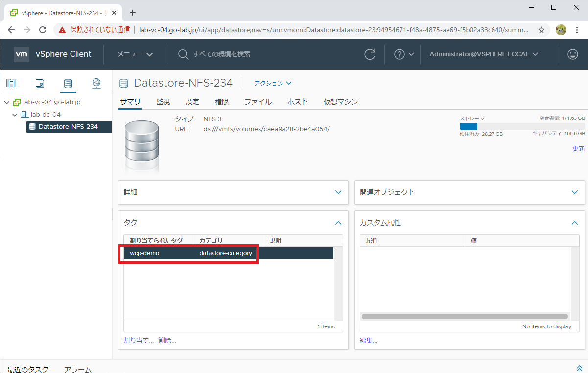Click the 割り当て... tag link
The width and height of the screenshot is (588, 373).
click(139, 340)
